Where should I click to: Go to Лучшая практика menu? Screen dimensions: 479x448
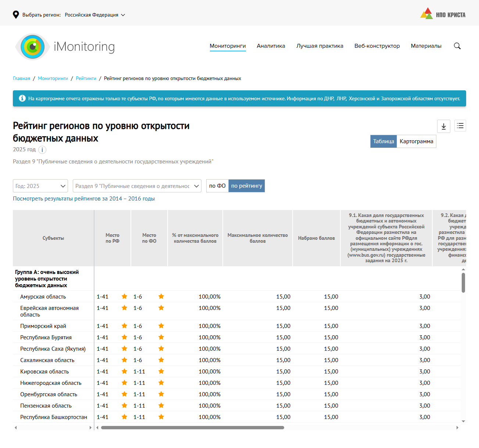319,46
